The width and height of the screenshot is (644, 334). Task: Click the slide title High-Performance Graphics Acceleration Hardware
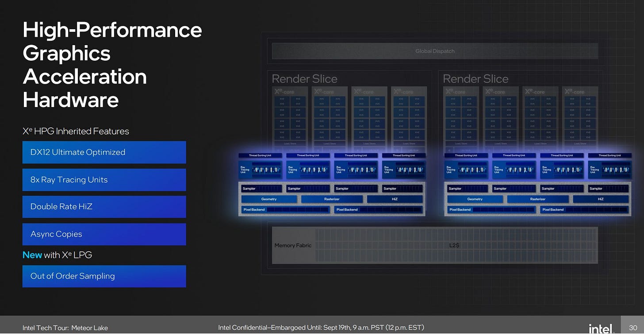point(112,65)
